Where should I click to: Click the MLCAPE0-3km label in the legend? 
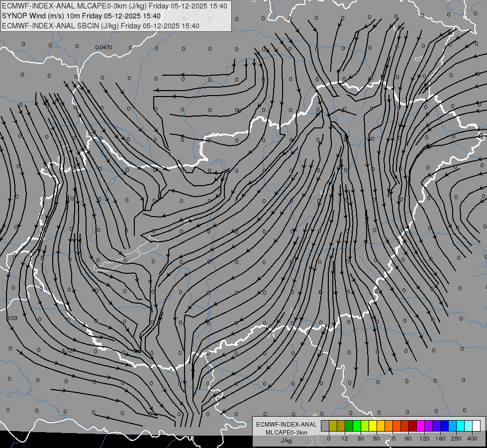(287, 433)
